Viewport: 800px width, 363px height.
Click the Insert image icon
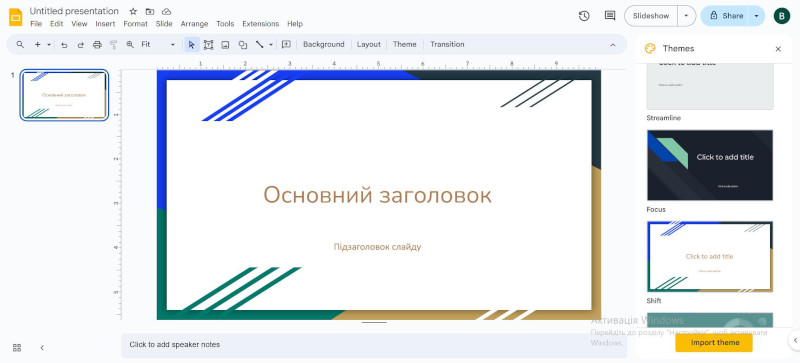click(225, 45)
